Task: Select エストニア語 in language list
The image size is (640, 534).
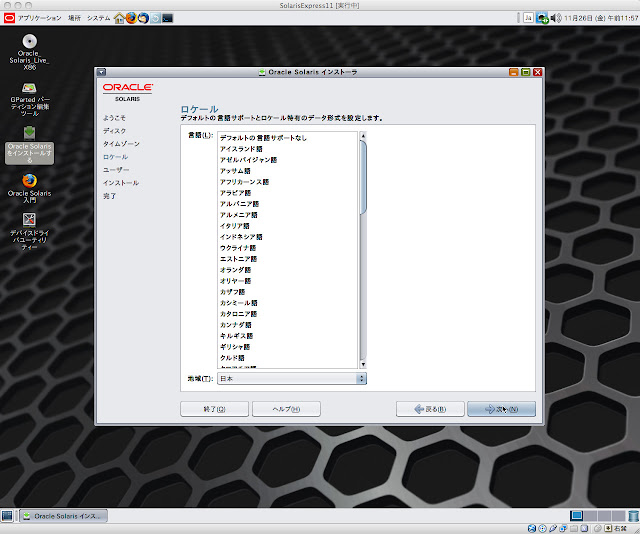Action: click(287, 259)
